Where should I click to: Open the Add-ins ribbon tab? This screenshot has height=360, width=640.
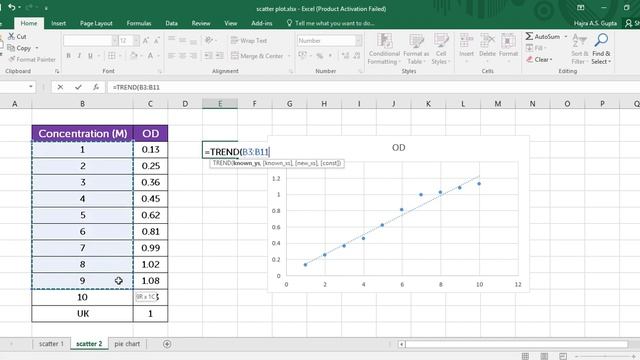tap(262, 23)
